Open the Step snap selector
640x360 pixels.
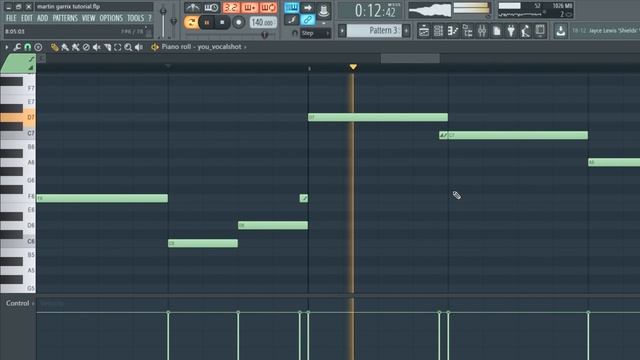[x=316, y=33]
